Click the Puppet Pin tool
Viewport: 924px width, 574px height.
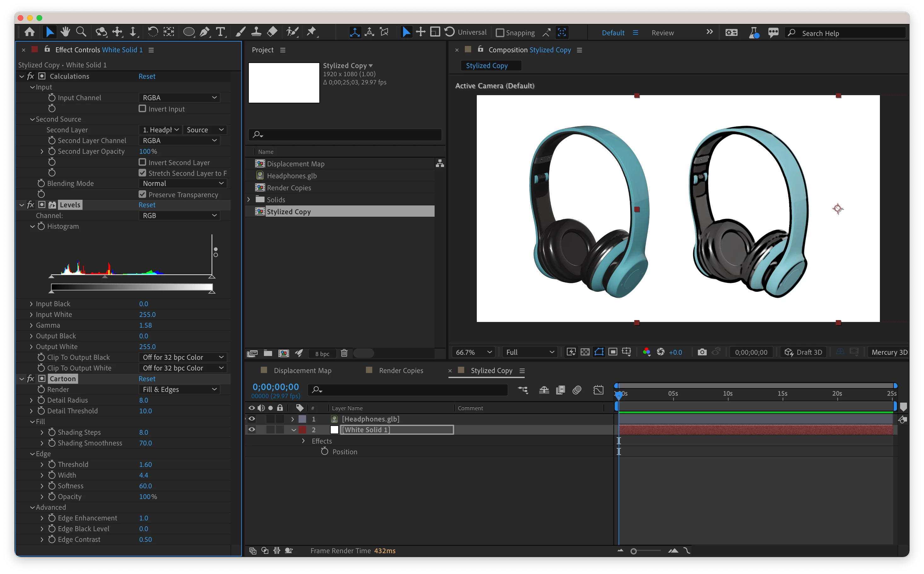pyautogui.click(x=311, y=32)
